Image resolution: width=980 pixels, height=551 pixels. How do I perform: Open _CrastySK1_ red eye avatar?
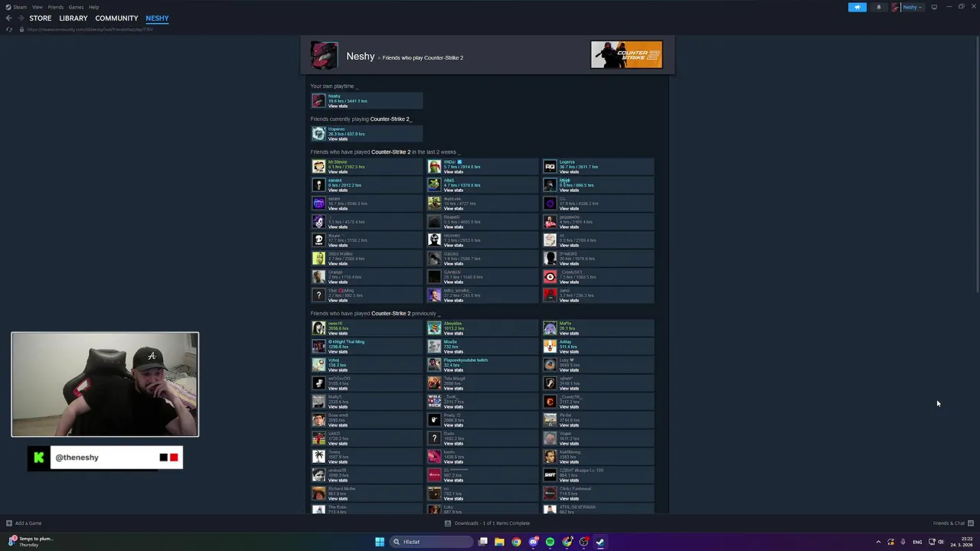550,277
